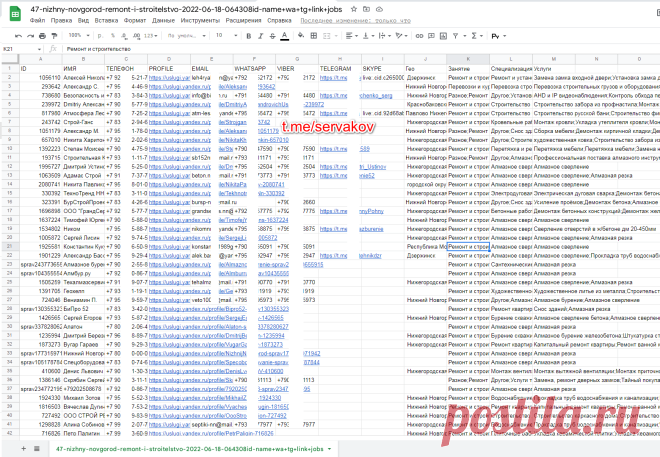Image resolution: width=660 pixels, height=457 pixels.
Task: Open the text color picker
Action: (285, 36)
